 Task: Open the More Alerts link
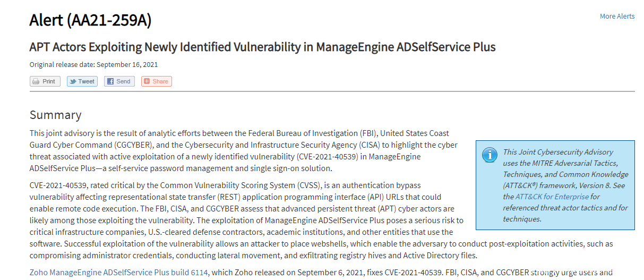tap(617, 16)
